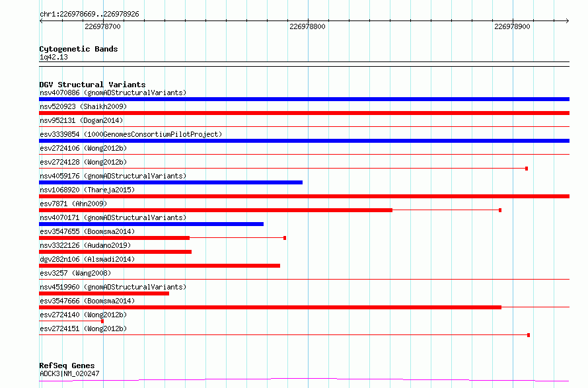Open variant dgv282n106 (Alsmadi2014) label
The width and height of the screenshot is (588, 388).
[87, 259]
